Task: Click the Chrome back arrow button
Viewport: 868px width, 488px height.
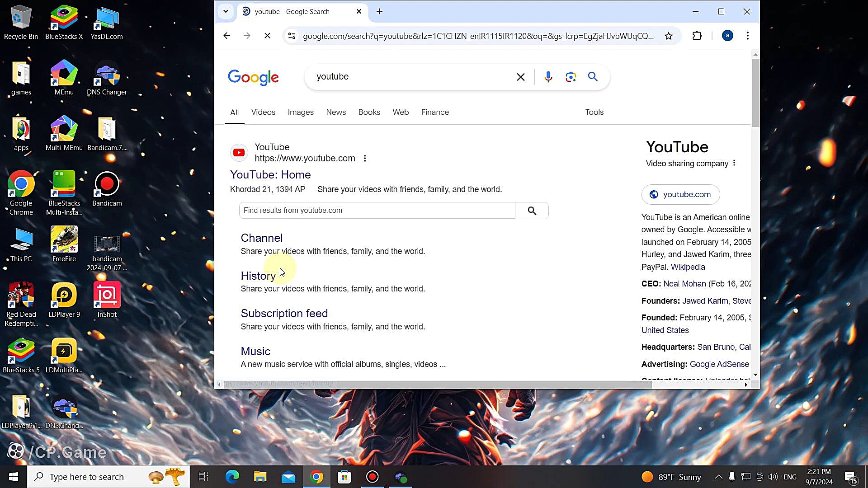Action: pos(226,36)
